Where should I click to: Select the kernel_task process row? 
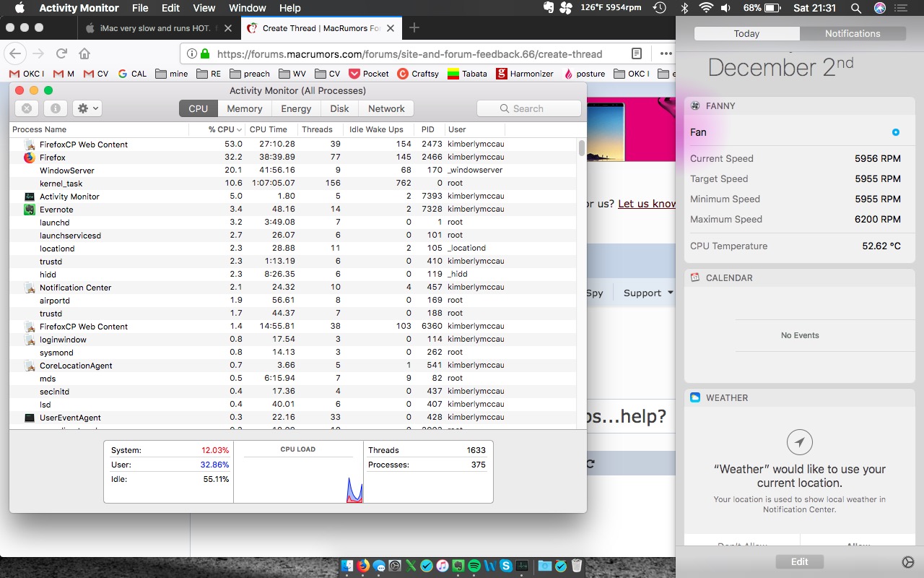tap(292, 184)
